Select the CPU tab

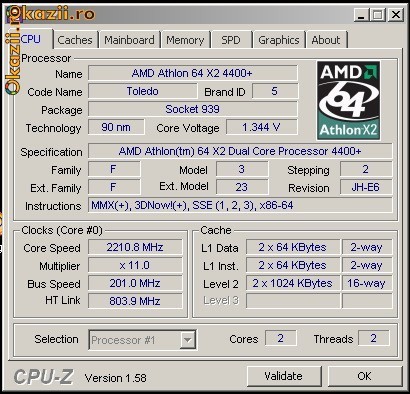point(31,39)
